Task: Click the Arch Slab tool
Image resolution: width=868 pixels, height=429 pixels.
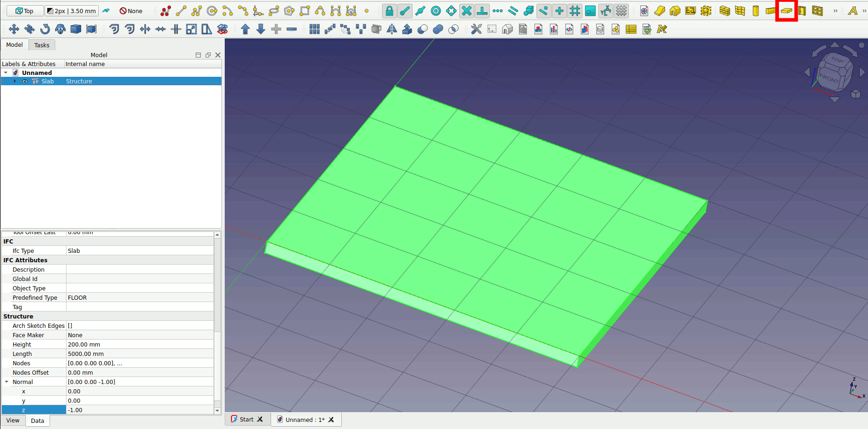Action: click(786, 11)
